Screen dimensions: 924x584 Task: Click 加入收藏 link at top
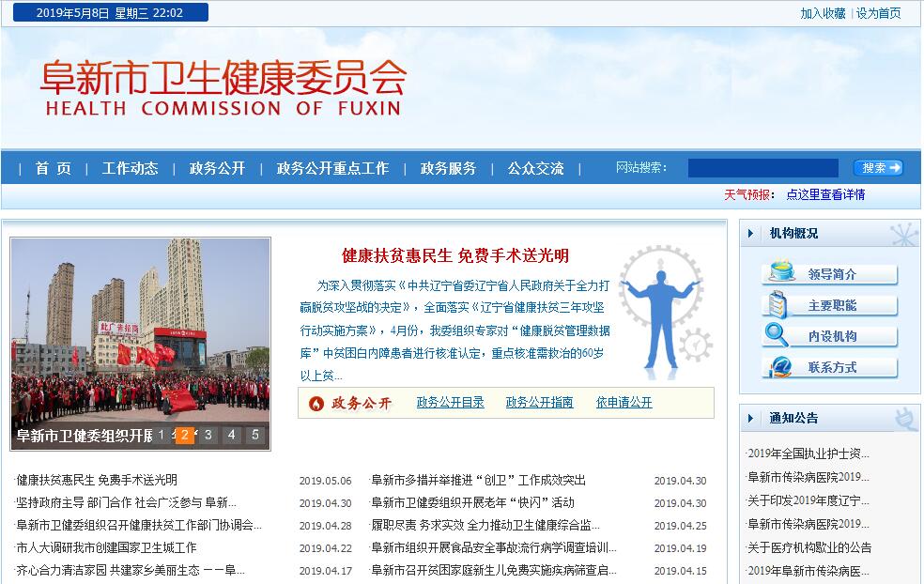click(823, 13)
